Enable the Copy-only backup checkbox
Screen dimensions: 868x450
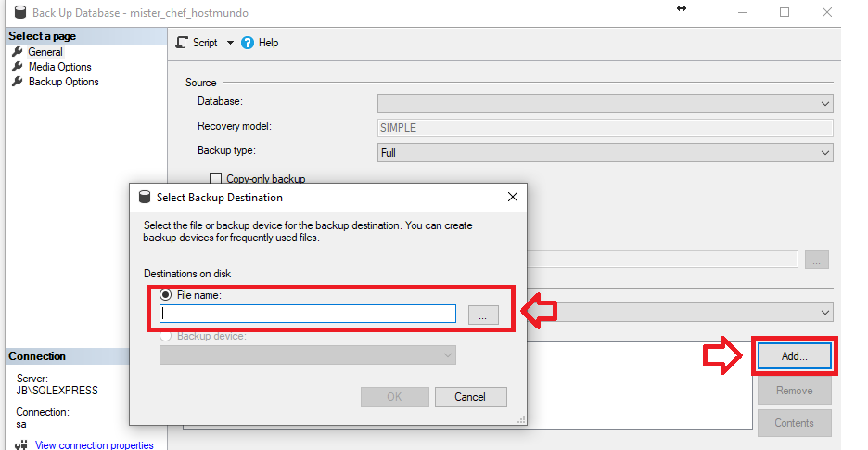tap(215, 179)
